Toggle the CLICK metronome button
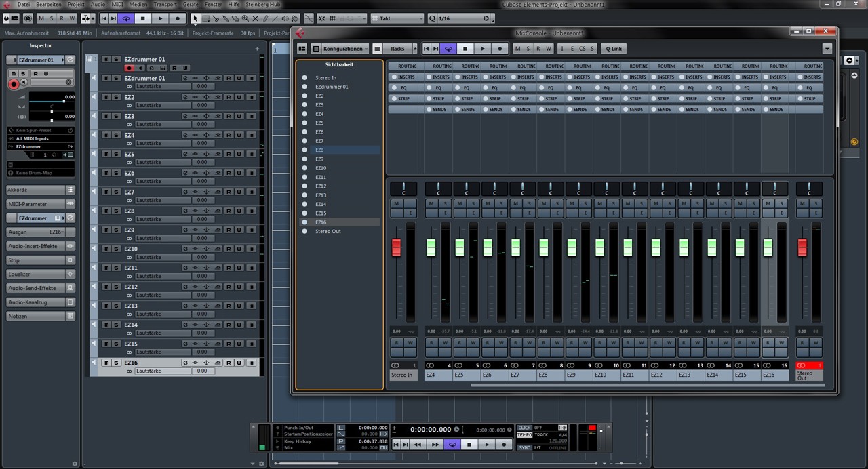 point(524,428)
